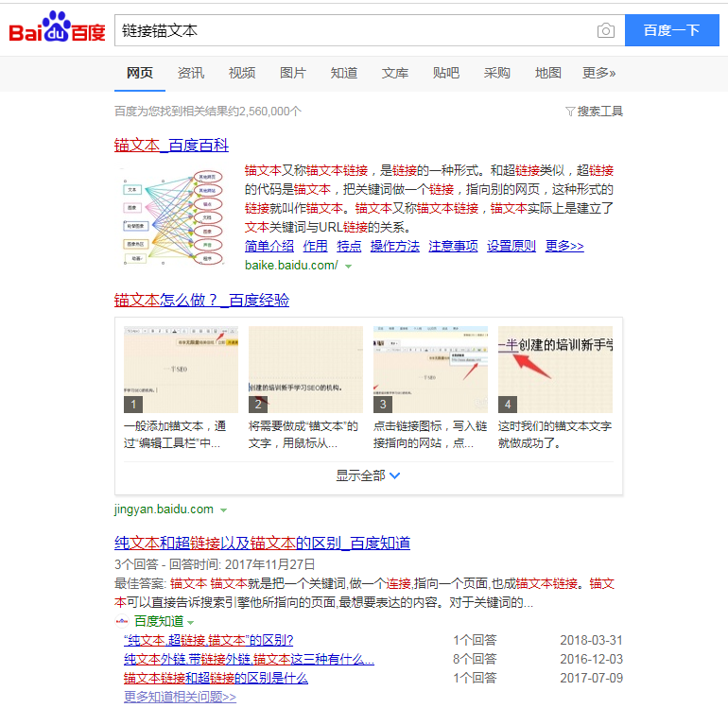Open the 地图 tab
Image resolution: width=728 pixels, height=708 pixels.
pos(548,73)
